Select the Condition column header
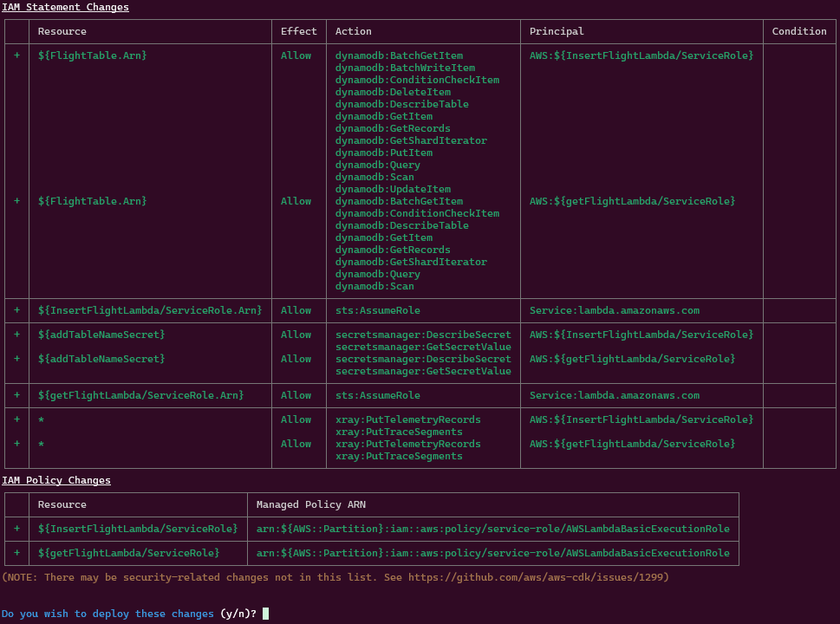 798,31
